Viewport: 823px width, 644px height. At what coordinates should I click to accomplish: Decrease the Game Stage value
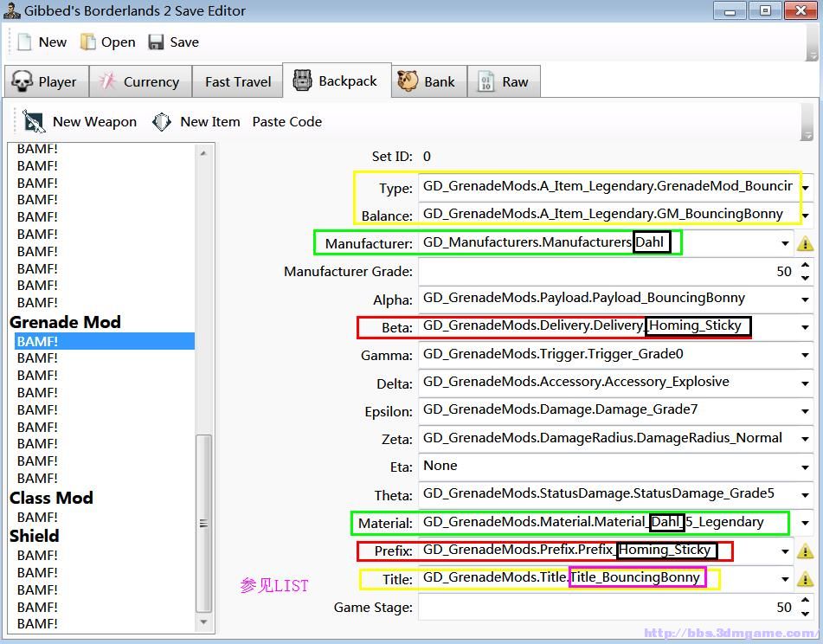[x=806, y=613]
